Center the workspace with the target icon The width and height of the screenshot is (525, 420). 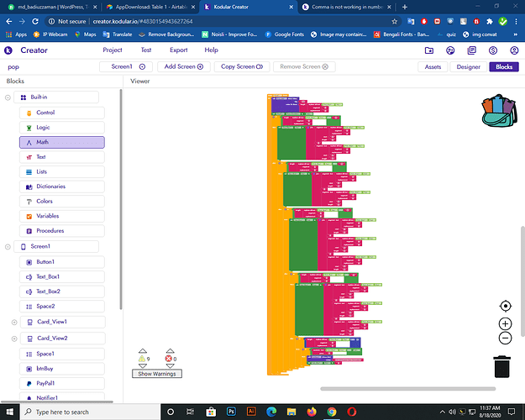coord(505,307)
